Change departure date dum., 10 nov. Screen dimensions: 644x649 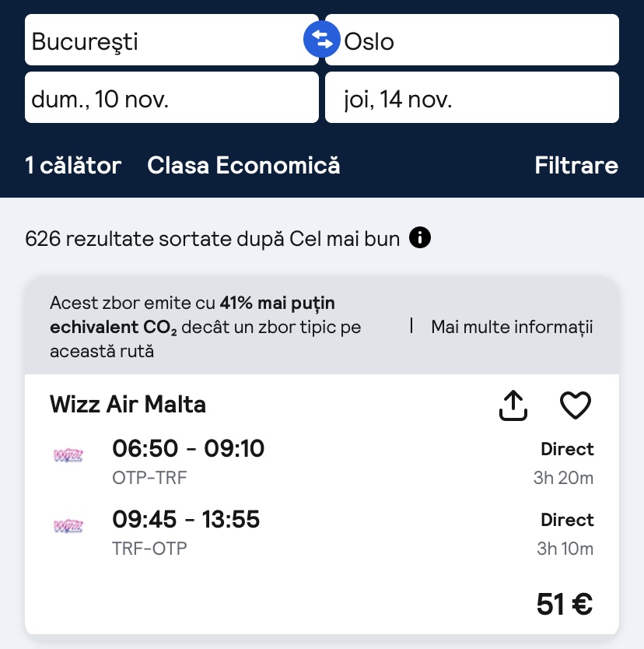point(171,98)
